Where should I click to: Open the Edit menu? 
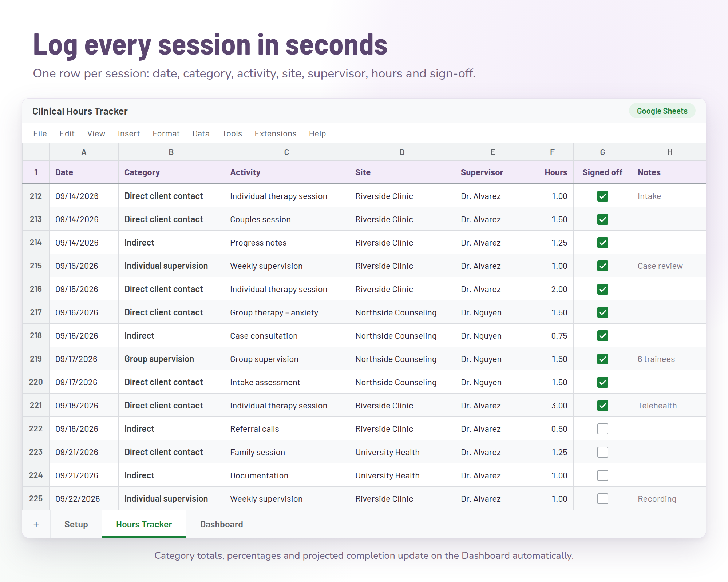click(x=67, y=133)
